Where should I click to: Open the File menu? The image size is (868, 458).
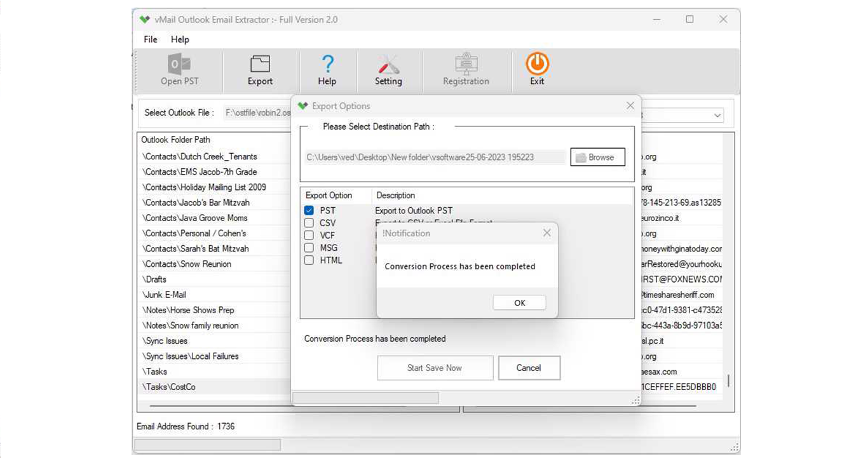point(151,39)
